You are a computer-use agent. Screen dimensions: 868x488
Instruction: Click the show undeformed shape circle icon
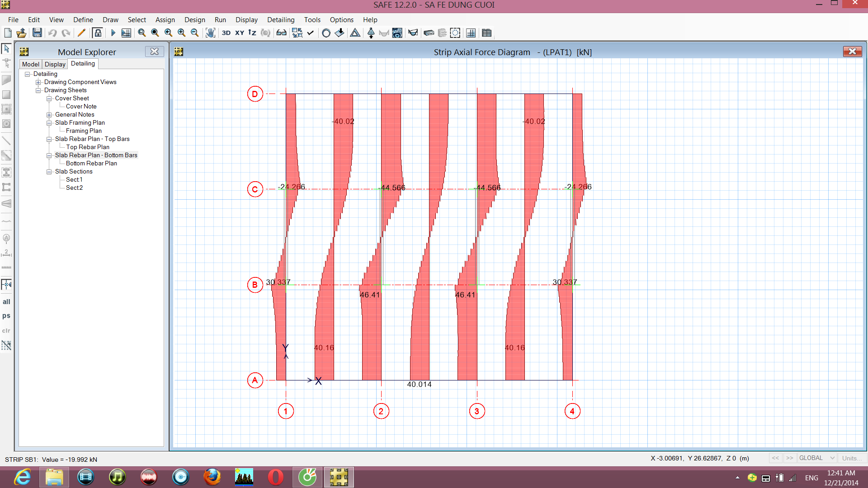(326, 33)
